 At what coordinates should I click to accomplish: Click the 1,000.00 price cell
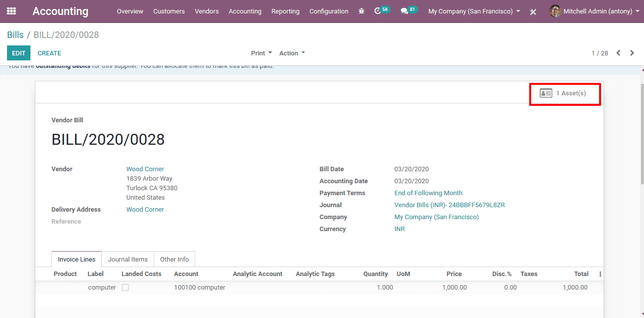coord(454,288)
